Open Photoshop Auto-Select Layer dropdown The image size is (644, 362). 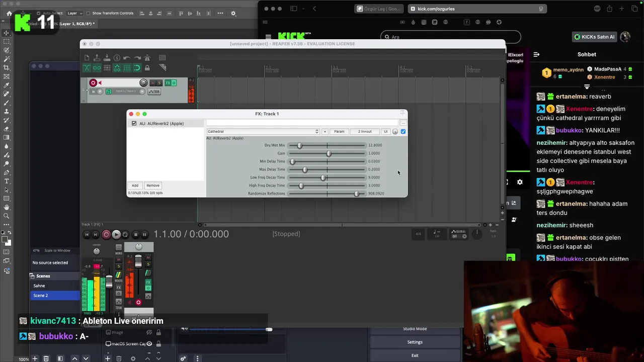pyautogui.click(x=75, y=13)
